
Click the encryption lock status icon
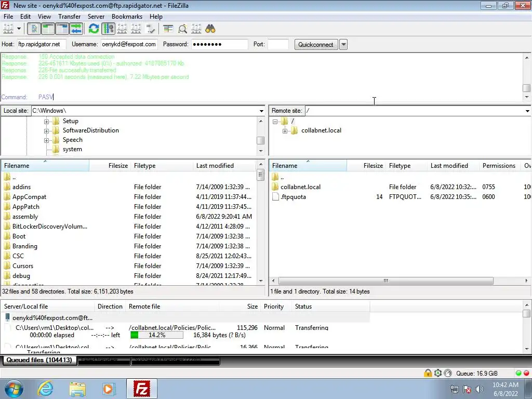pos(428,373)
